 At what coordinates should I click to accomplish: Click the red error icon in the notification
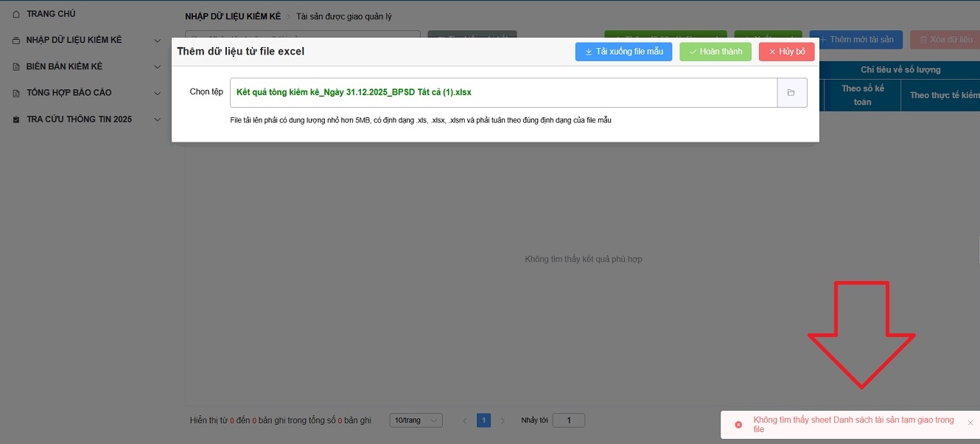point(738,424)
